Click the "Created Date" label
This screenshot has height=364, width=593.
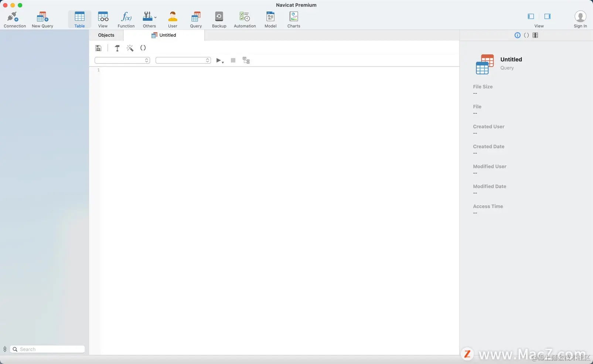tap(488, 146)
